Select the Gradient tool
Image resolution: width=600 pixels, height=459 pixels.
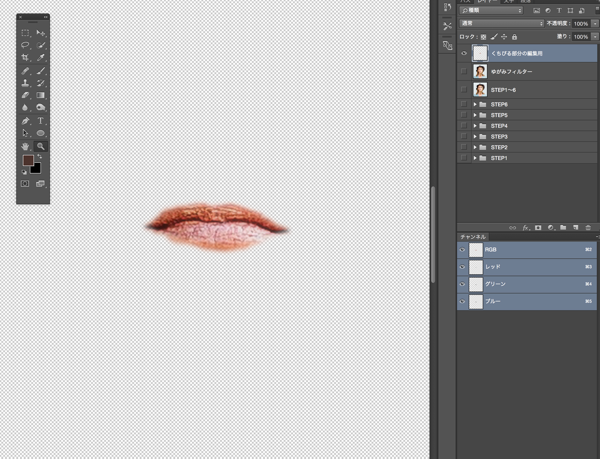pyautogui.click(x=41, y=95)
